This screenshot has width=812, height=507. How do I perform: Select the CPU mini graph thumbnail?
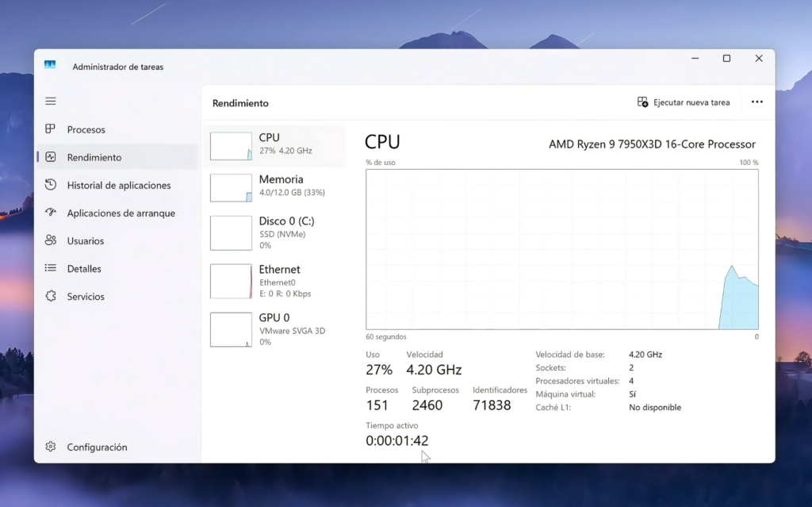click(231, 146)
